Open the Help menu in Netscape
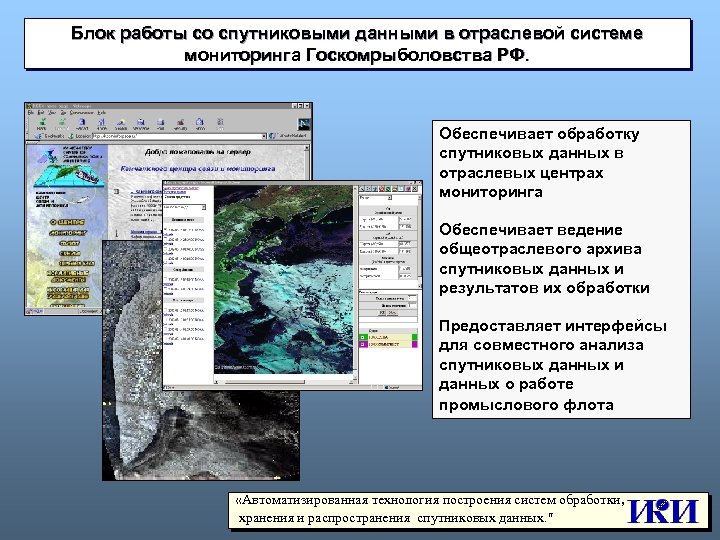720x540 pixels. click(x=102, y=112)
